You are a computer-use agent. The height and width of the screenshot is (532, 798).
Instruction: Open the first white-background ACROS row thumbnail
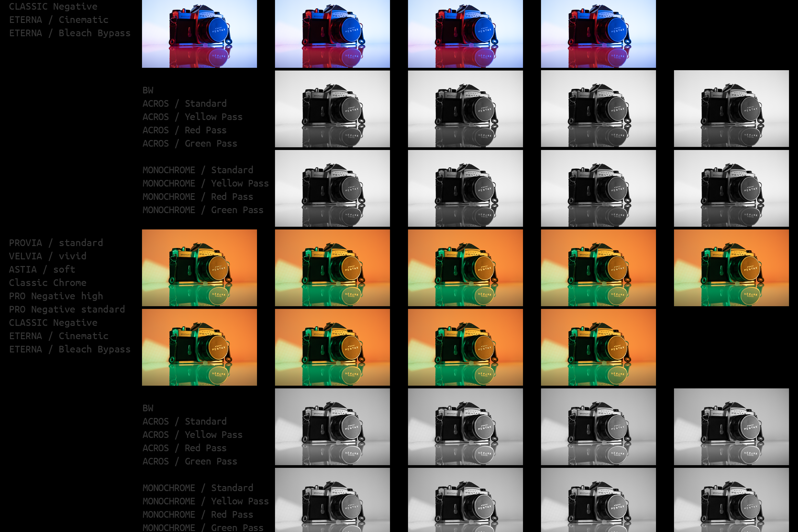pos(332,109)
